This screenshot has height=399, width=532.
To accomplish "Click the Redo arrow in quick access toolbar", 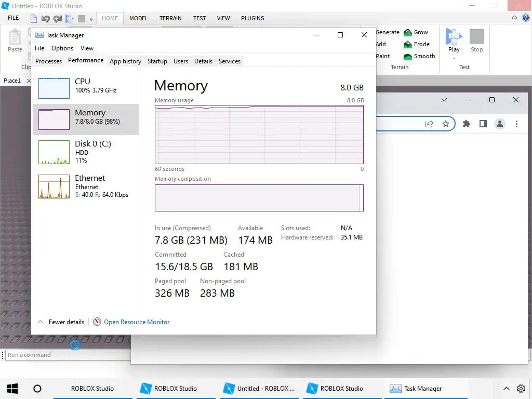I will tap(57, 19).
